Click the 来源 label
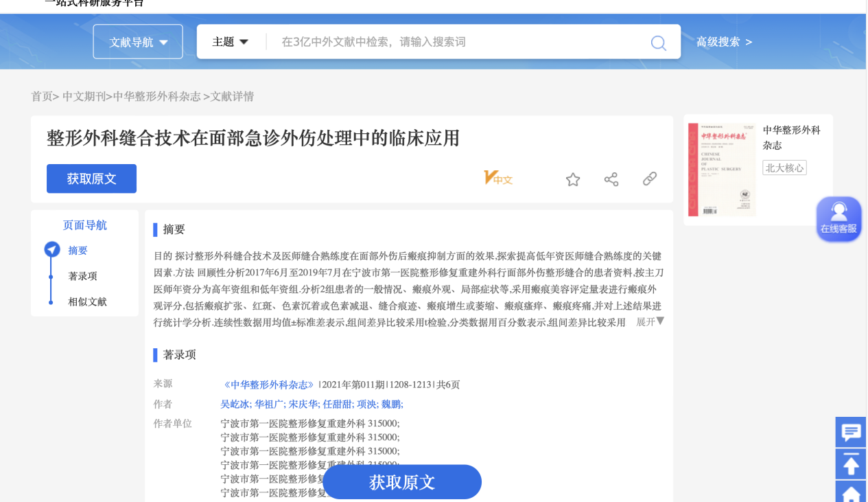 coord(163,384)
